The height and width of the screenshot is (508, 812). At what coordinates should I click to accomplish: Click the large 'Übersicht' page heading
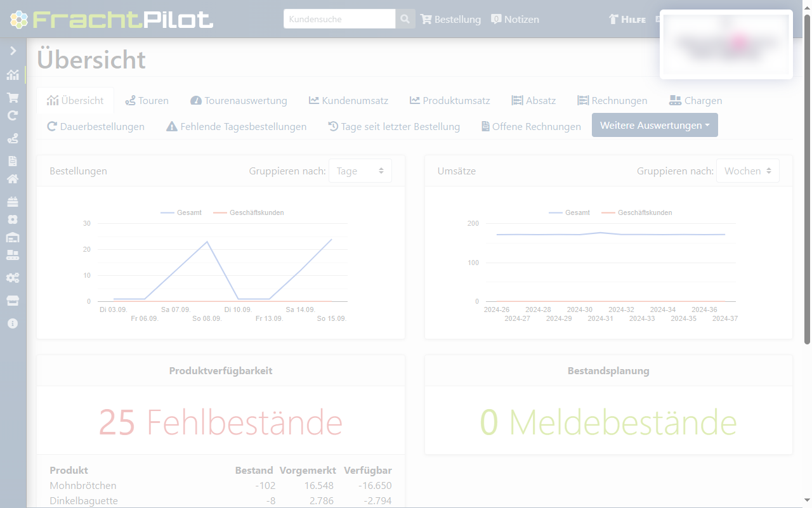(91, 60)
